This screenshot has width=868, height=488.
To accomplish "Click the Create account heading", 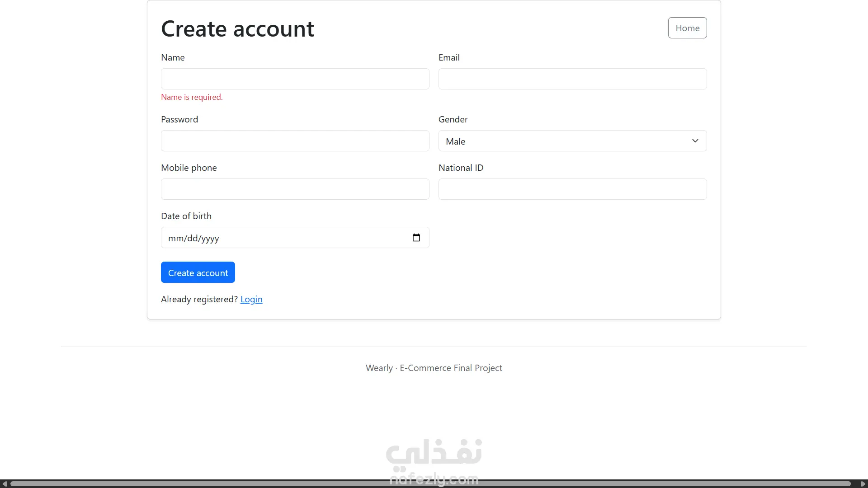I will tap(237, 29).
